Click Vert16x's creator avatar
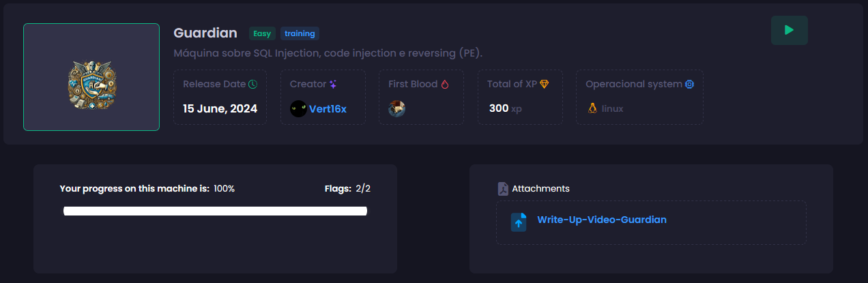Image resolution: width=868 pixels, height=283 pixels. [298, 108]
